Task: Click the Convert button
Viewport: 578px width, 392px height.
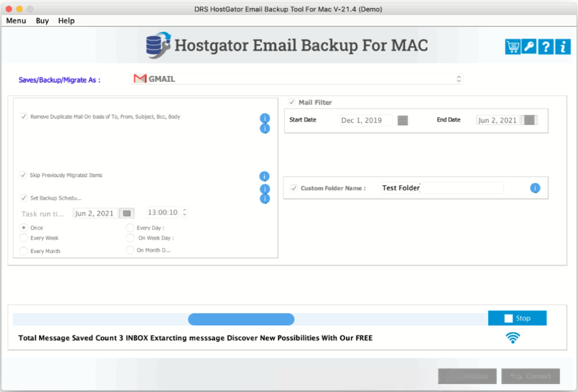Action: click(x=530, y=376)
